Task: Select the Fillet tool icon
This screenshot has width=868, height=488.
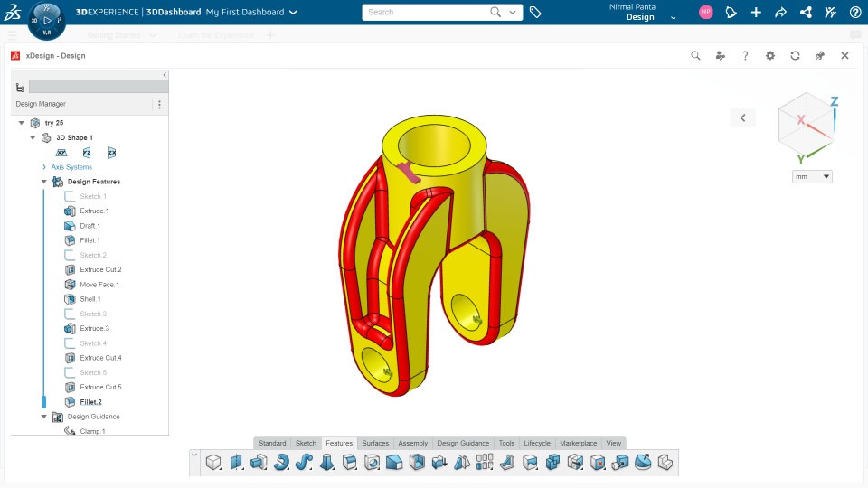Action: click(x=349, y=462)
